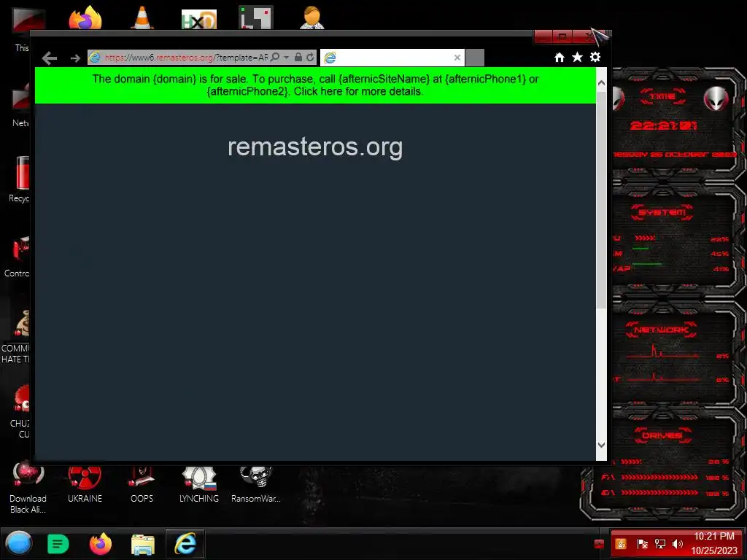This screenshot has width=747, height=560.
Task: Open Download Black Ali... desktop icon
Action: click(28, 488)
